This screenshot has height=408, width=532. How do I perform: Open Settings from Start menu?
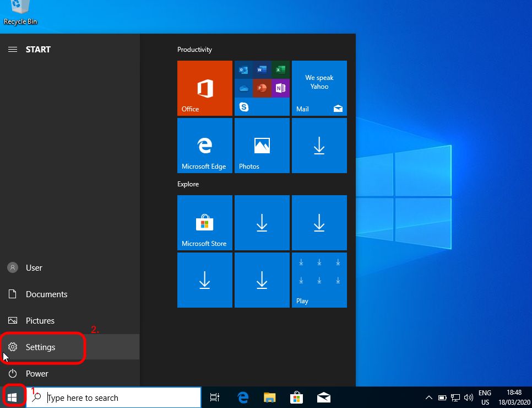pos(41,347)
